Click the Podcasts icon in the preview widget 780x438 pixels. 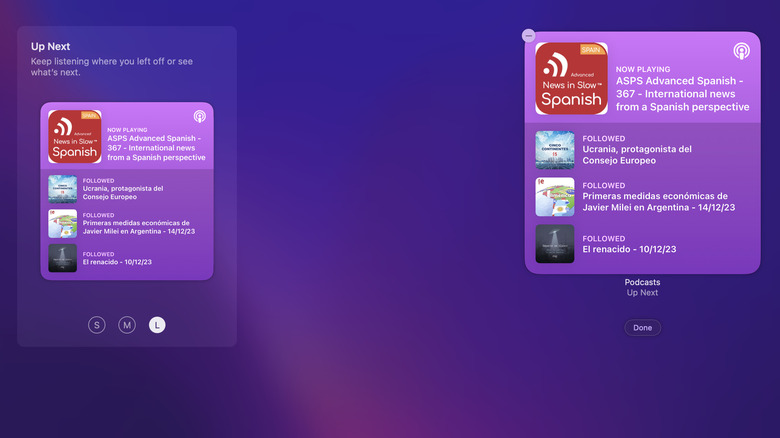point(200,117)
